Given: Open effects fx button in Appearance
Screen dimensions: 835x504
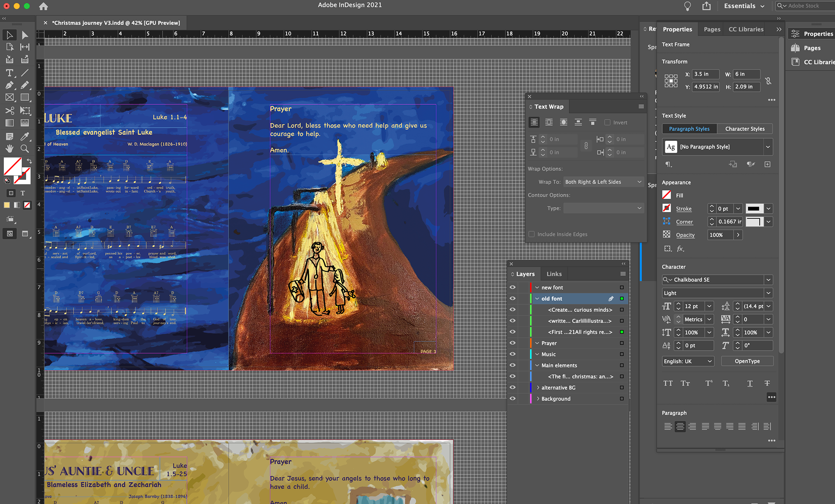Looking at the screenshot, I should [x=681, y=249].
